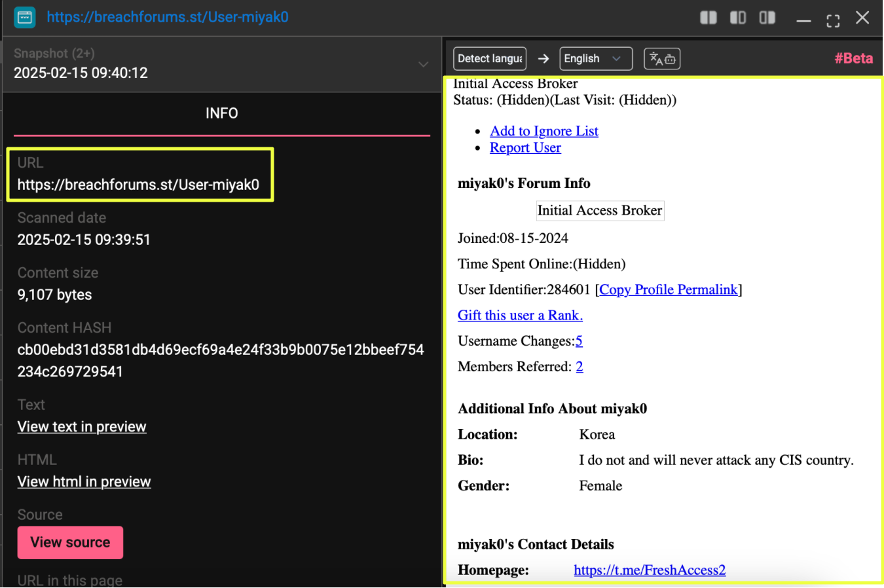Expand the Snapshot date chevron
Viewport: 884px width, 588px height.
(x=424, y=64)
